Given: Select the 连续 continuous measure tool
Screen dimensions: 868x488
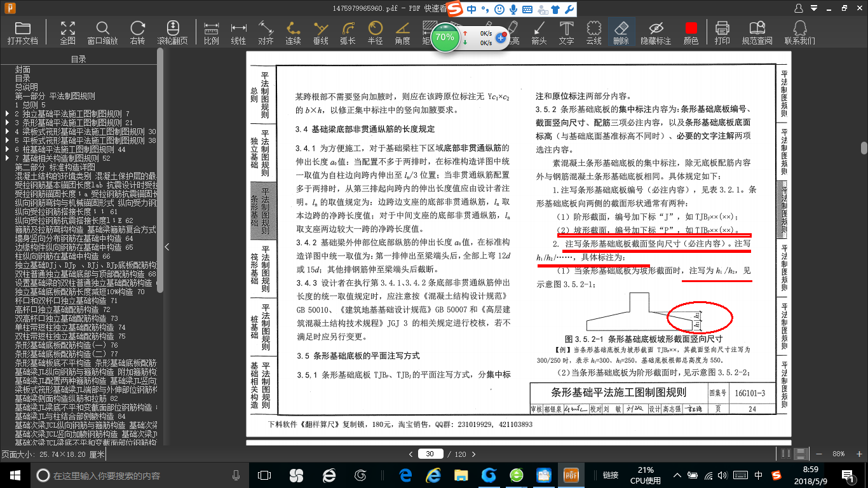Looking at the screenshot, I should click(293, 33).
